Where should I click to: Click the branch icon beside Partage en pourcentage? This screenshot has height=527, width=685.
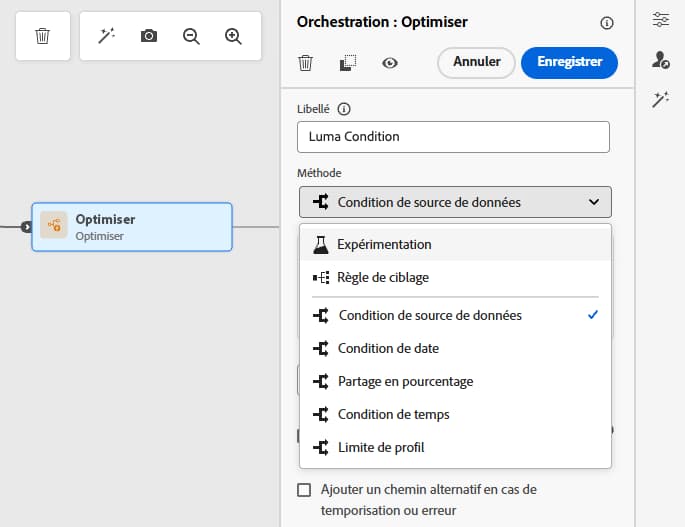321,381
